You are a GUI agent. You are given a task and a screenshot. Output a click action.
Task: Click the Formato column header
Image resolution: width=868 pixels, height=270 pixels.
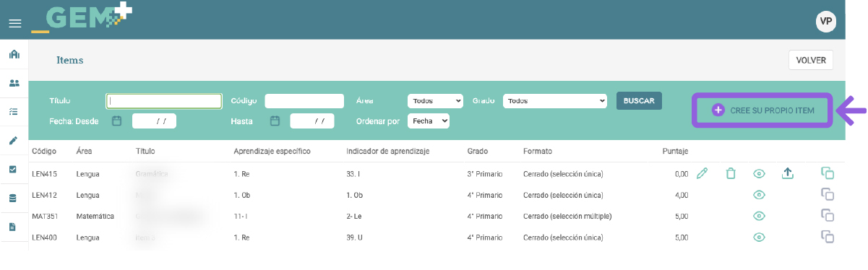pyautogui.click(x=538, y=152)
